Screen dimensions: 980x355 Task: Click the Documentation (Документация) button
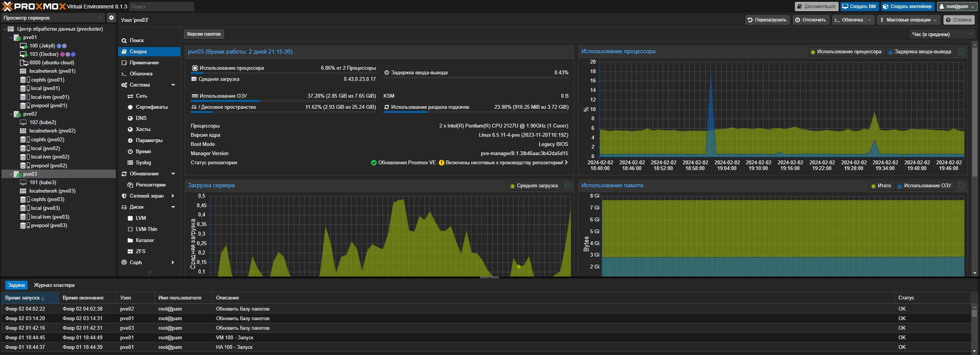click(816, 7)
